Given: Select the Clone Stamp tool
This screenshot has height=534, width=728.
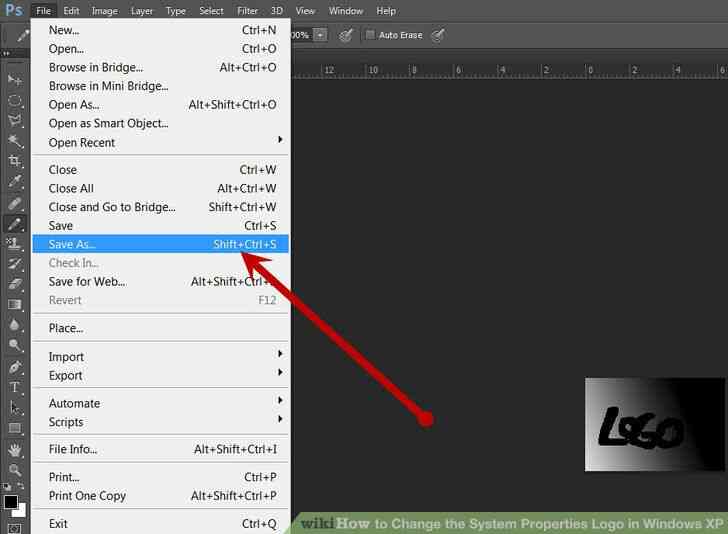Looking at the screenshot, I should click(15, 243).
